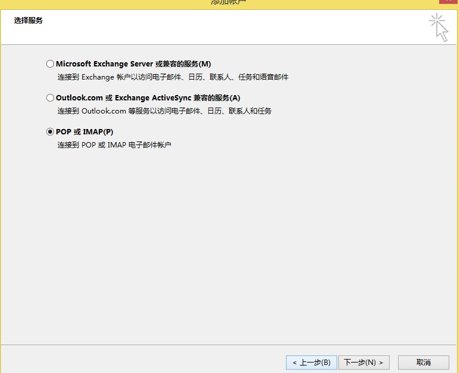Continue with the 下一步(N) button

click(x=364, y=362)
